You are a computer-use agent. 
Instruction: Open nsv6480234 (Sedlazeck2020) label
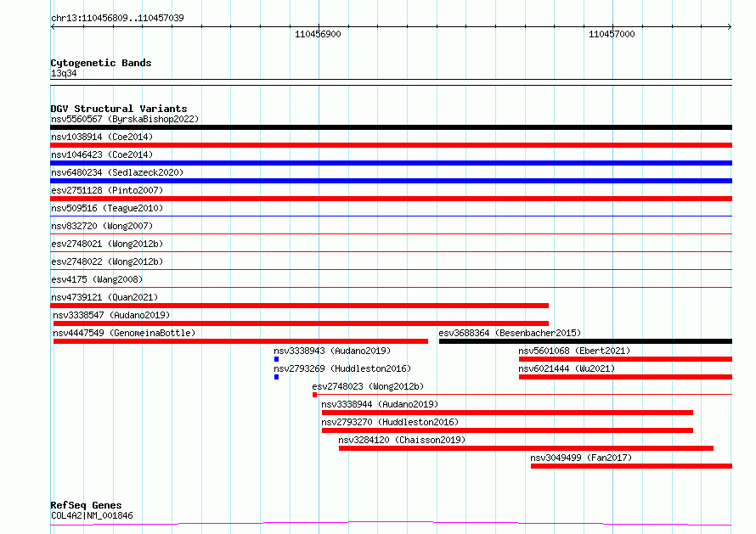point(117,172)
